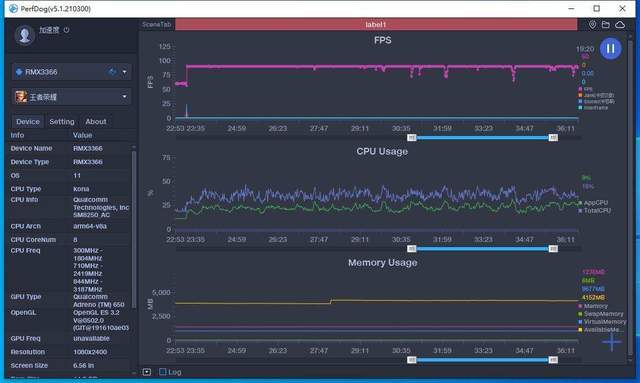
Task: Click the connection mode icon in RMX3366 selector
Action: [112, 72]
